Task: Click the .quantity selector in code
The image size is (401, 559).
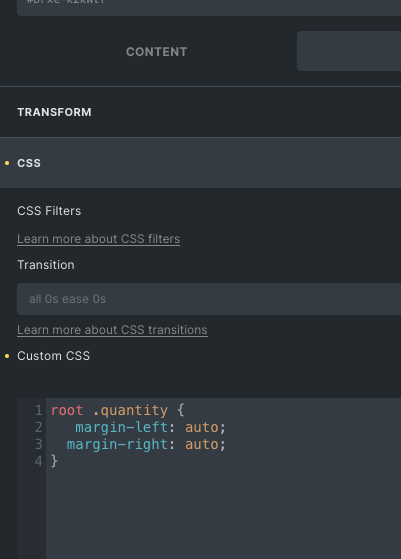Action: (x=130, y=410)
